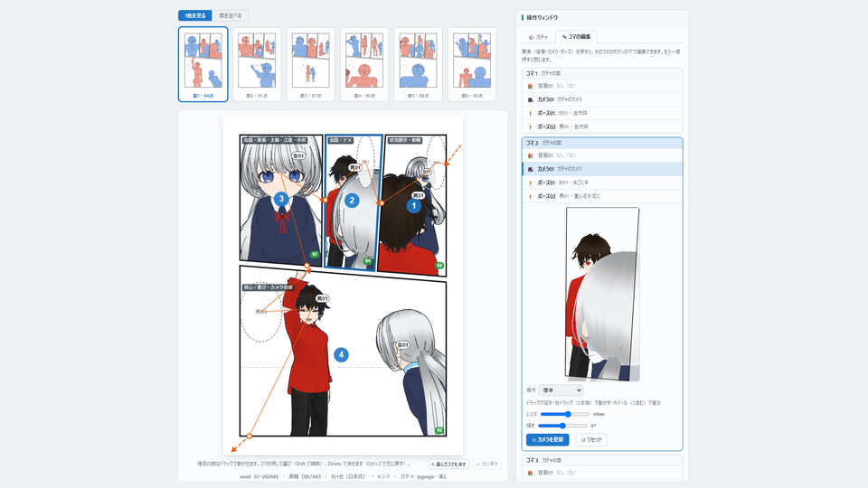Click figure icon of コマ2 ポーズ02
Image resolution: width=868 pixels, height=488 pixels.
click(x=531, y=196)
